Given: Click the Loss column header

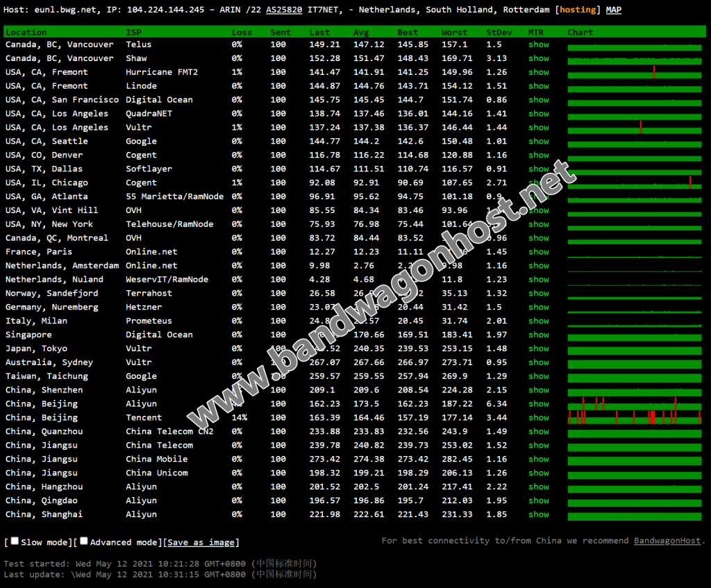Looking at the screenshot, I should click(242, 32).
